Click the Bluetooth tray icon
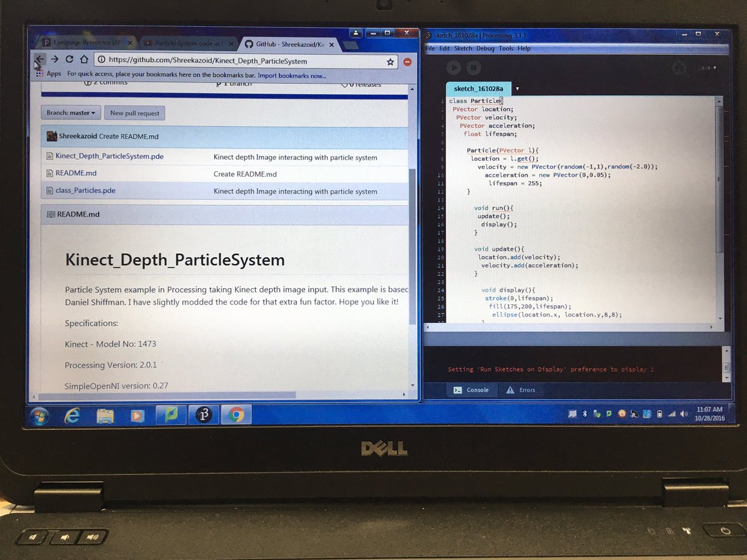The height and width of the screenshot is (560, 747). 585,414
